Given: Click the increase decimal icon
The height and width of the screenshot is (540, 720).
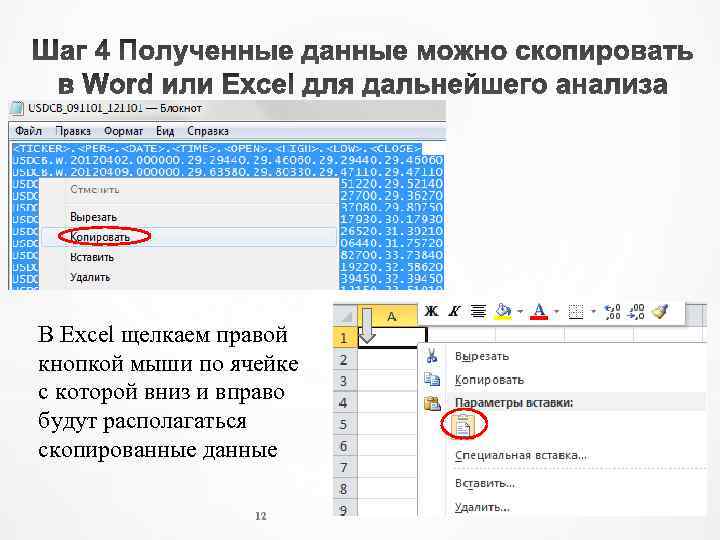Looking at the screenshot, I should (x=613, y=312).
